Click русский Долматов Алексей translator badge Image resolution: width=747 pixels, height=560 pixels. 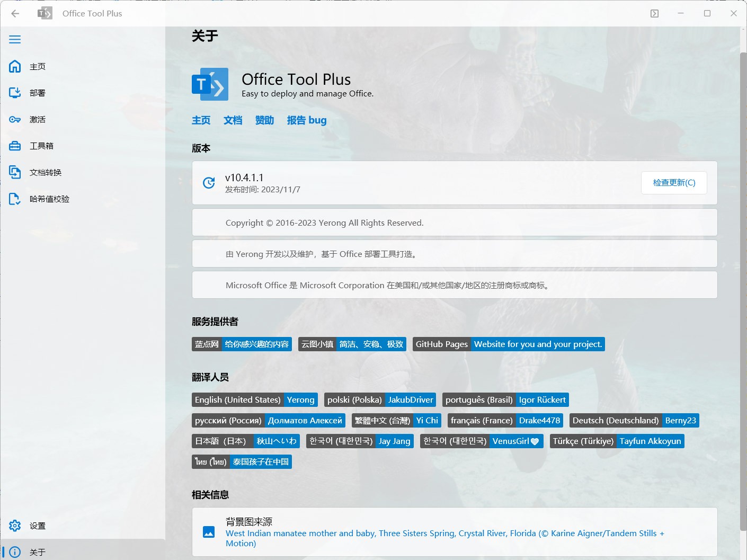point(269,421)
